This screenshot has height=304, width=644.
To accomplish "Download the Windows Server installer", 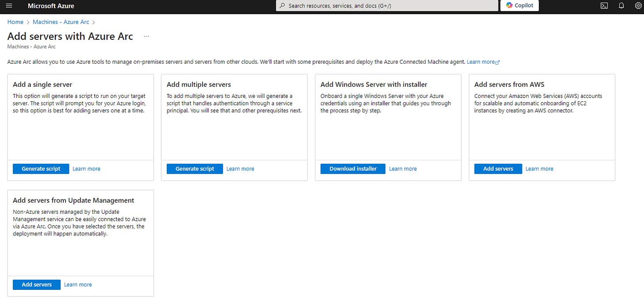I will (x=353, y=169).
